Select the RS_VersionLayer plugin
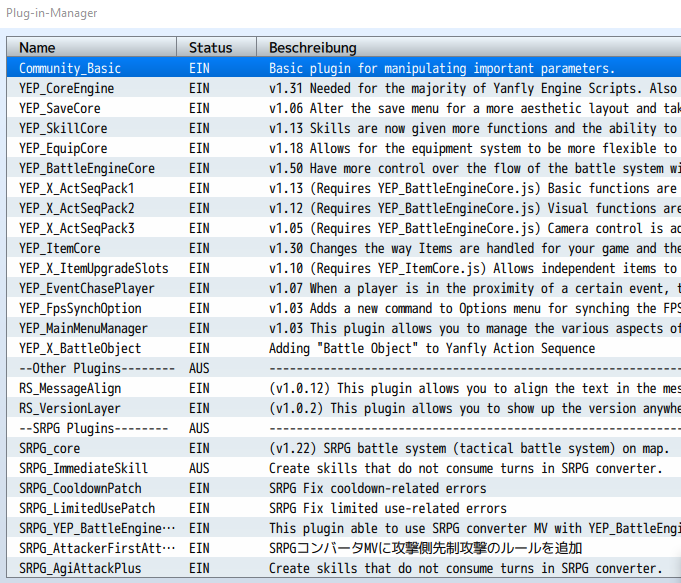Screen dimensions: 681x583 coord(344,407)
